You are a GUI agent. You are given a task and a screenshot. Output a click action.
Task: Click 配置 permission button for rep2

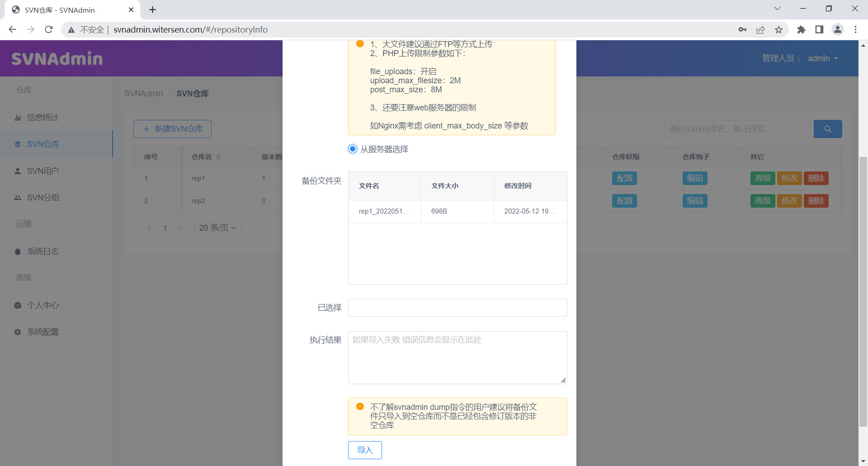(x=625, y=201)
